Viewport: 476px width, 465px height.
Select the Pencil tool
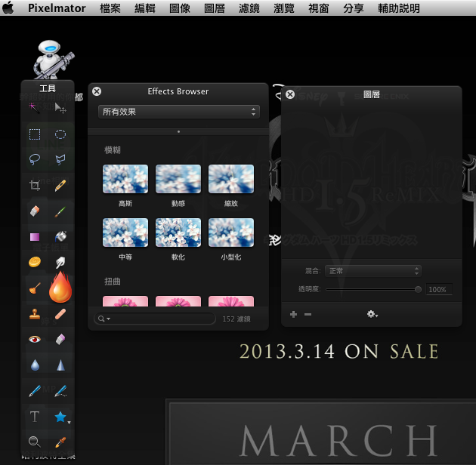60,185
